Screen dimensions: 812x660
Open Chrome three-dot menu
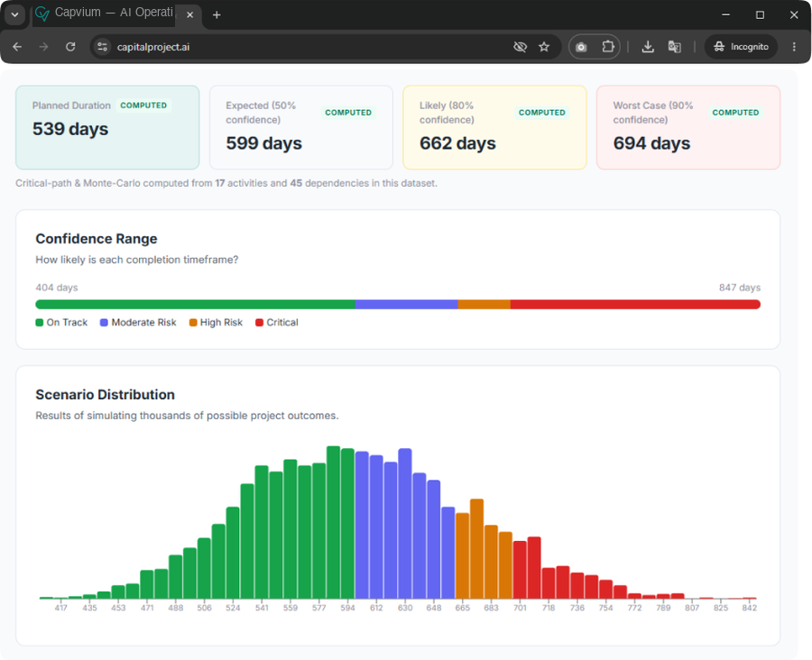[794, 47]
